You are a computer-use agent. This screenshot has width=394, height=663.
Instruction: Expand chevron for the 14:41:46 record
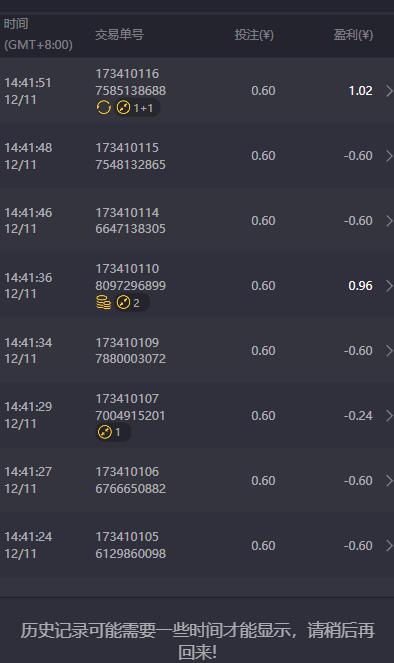[x=389, y=221]
